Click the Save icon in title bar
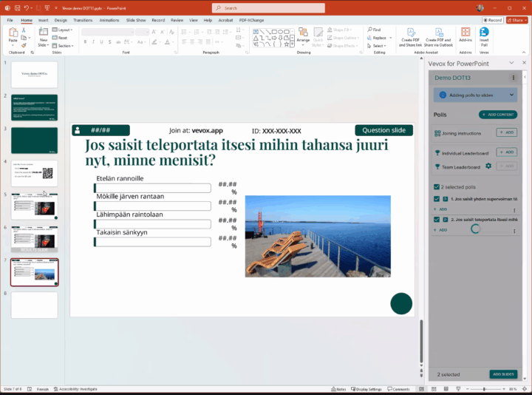The height and width of the screenshot is (395, 532). click(17, 8)
